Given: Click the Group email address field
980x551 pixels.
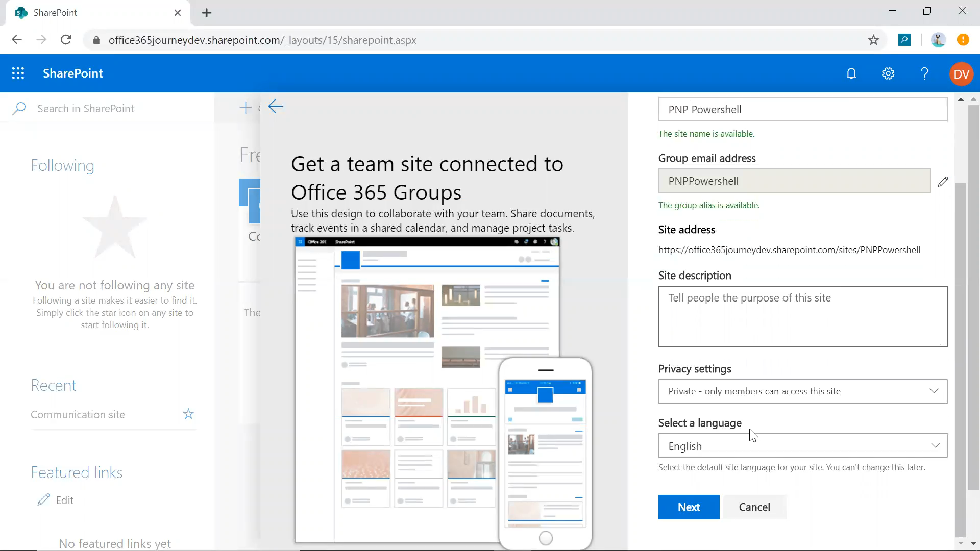Looking at the screenshot, I should 795,181.
